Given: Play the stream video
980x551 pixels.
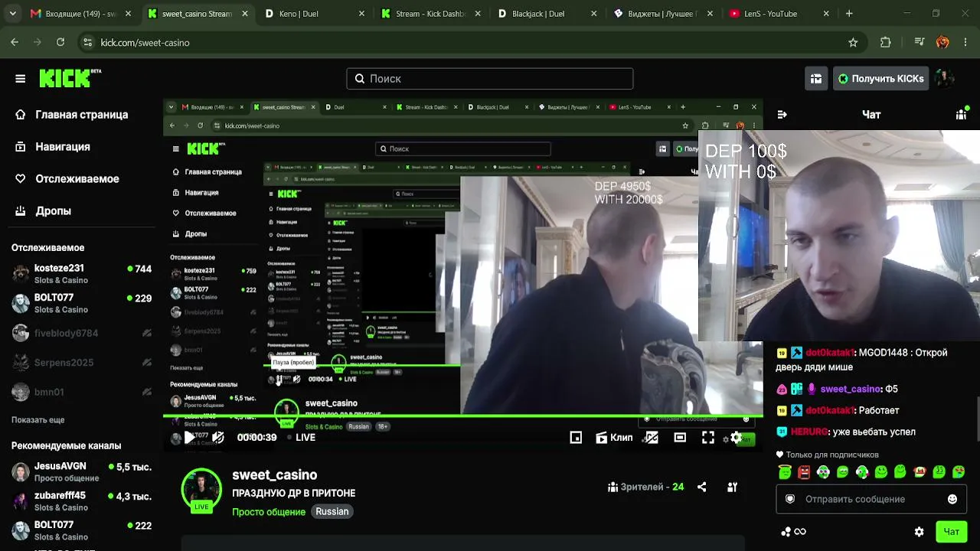Looking at the screenshot, I should tap(189, 438).
